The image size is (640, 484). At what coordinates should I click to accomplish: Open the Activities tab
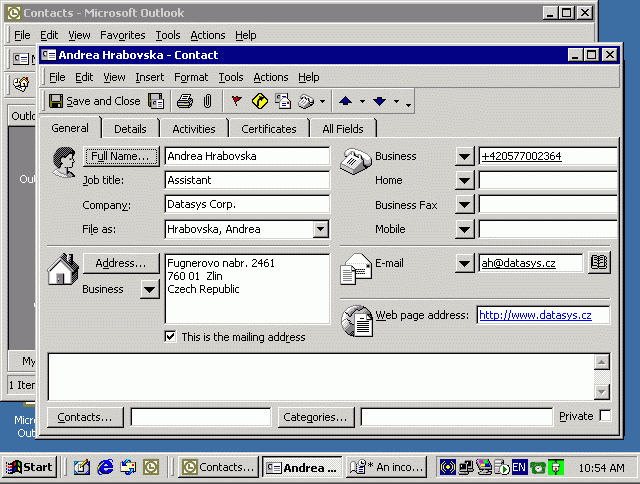coord(194,129)
